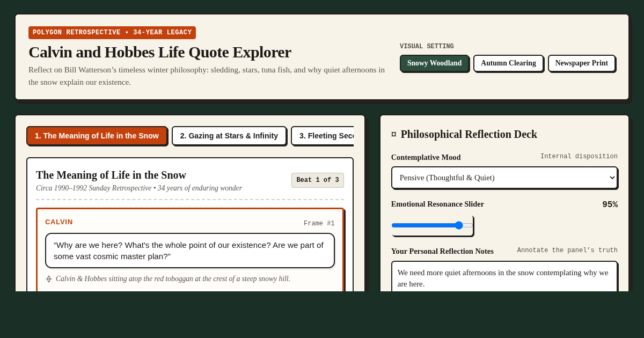Viewport: 644px width, 338px height.
Task: Choose the Newspaper Print visual setting
Action: click(582, 63)
